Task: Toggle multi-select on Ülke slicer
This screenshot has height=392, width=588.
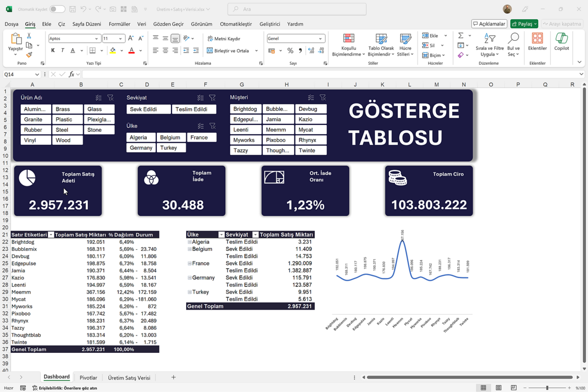Action: [201, 125]
